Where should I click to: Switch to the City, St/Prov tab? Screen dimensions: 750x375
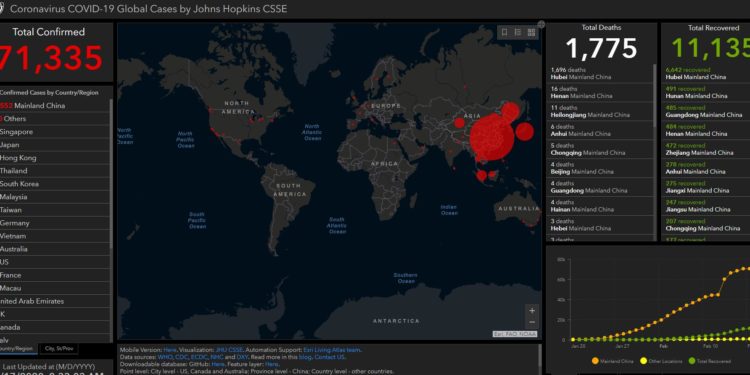58,349
